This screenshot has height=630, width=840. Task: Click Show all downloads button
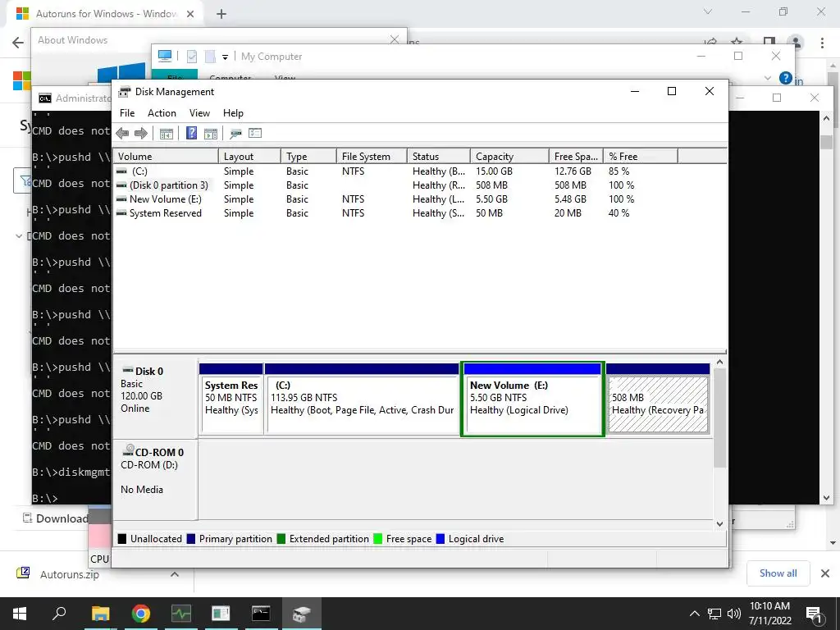[x=778, y=573]
